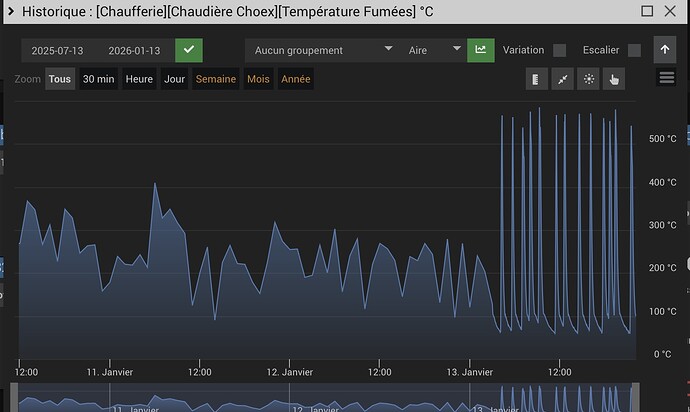
Task: Edit the end date 2026-01-13
Action: click(134, 51)
